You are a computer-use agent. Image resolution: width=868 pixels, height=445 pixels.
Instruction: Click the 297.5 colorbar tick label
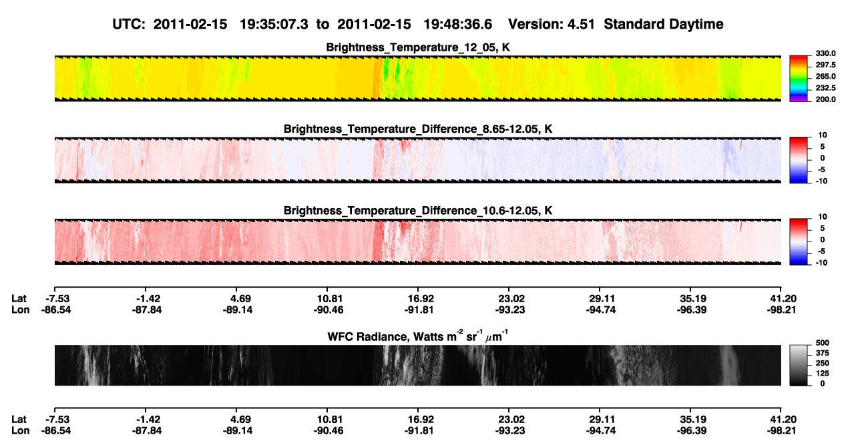[x=826, y=65]
